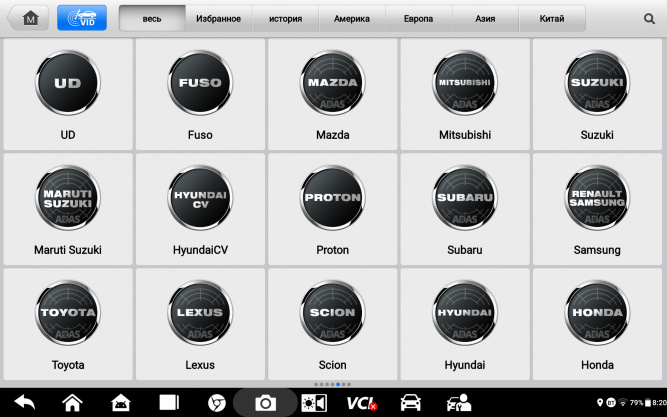Click the Scion label text

click(x=332, y=365)
